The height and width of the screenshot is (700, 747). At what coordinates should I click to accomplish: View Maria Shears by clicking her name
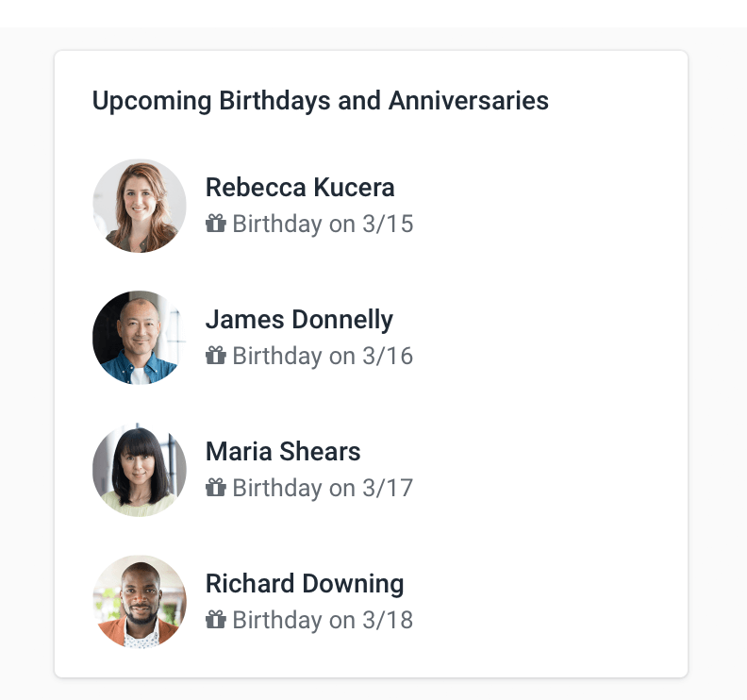pos(283,451)
